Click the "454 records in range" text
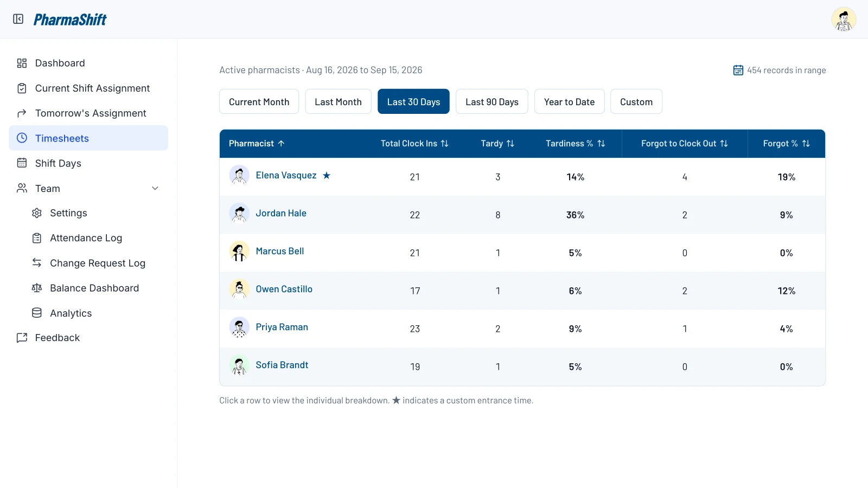This screenshot has height=488, width=868. click(787, 70)
